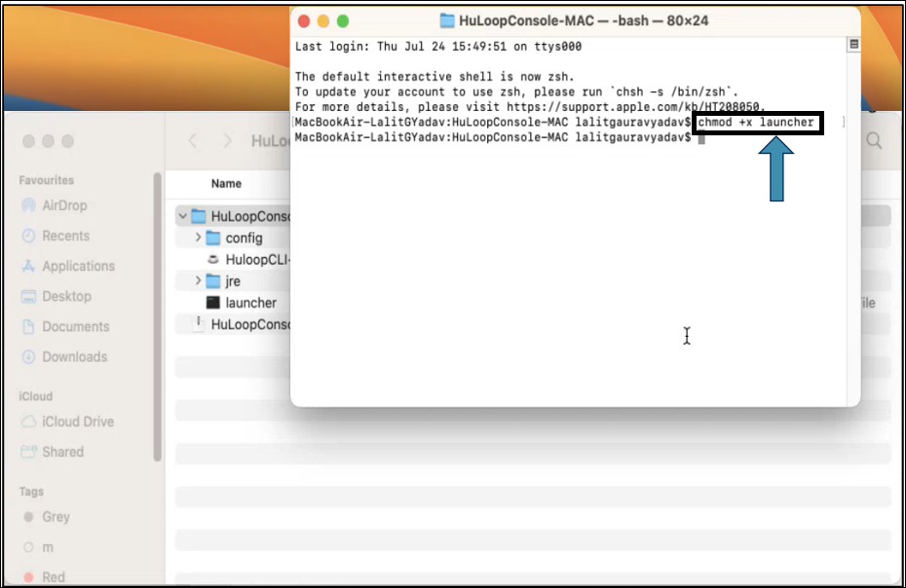Expand the config folder
The image size is (906, 588).
(x=198, y=239)
